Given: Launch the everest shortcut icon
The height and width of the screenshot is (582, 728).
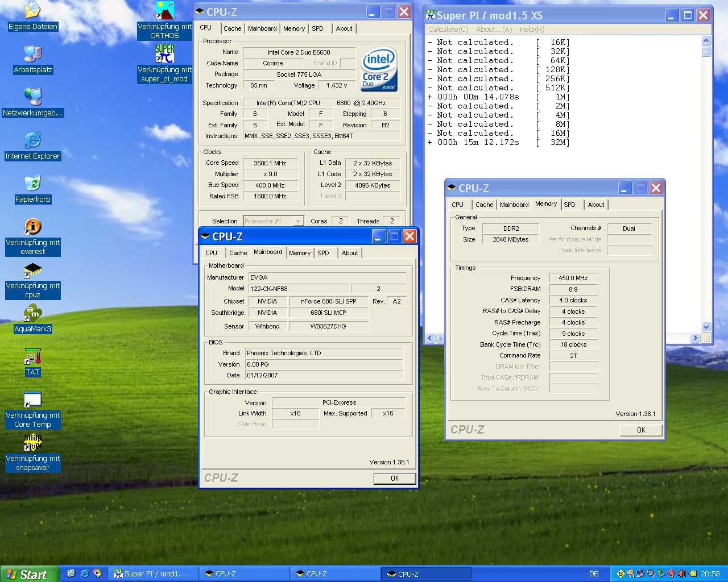Looking at the screenshot, I should pos(33,227).
